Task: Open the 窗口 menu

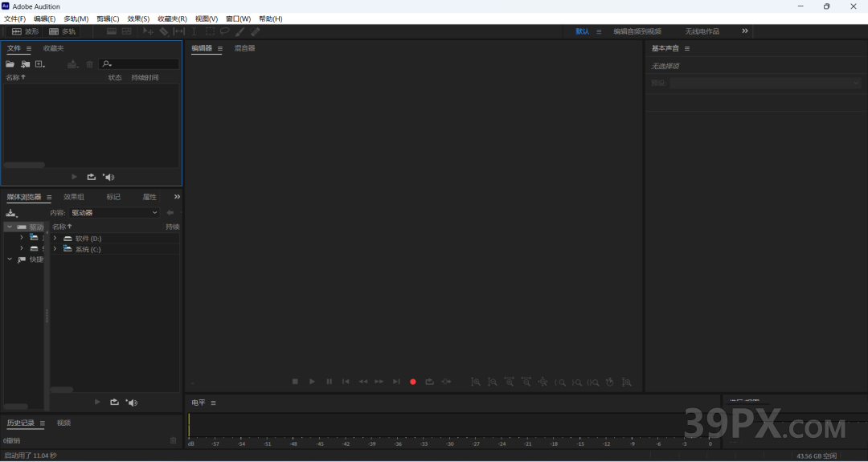Action: [x=238, y=18]
